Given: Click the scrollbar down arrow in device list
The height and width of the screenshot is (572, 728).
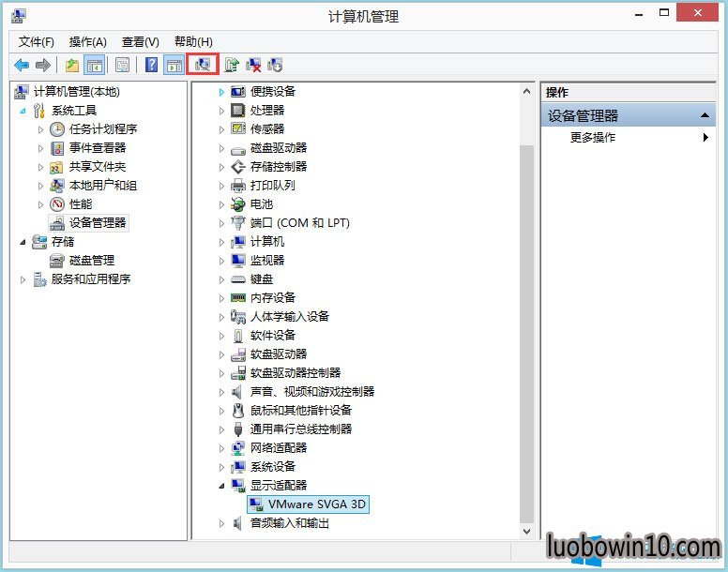Looking at the screenshot, I should point(526,531).
